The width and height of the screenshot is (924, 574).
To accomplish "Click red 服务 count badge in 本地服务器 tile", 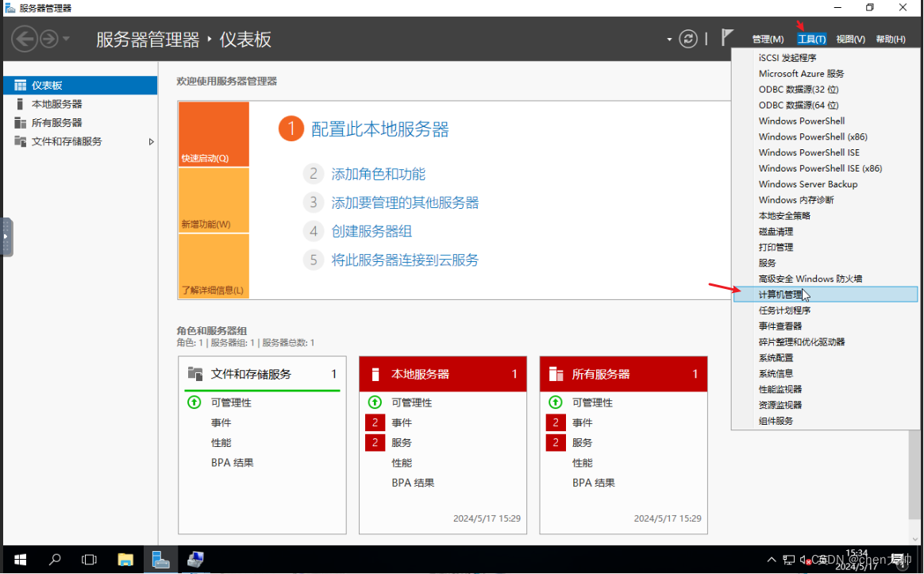I will (x=375, y=442).
